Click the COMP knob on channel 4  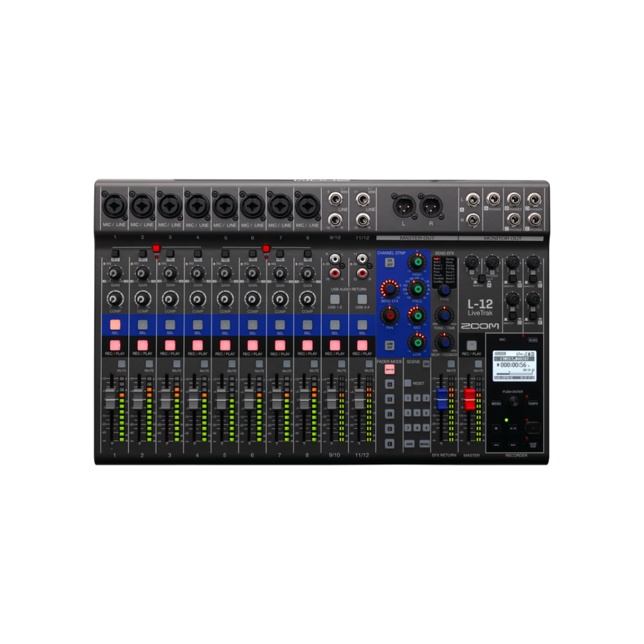[x=197, y=299]
